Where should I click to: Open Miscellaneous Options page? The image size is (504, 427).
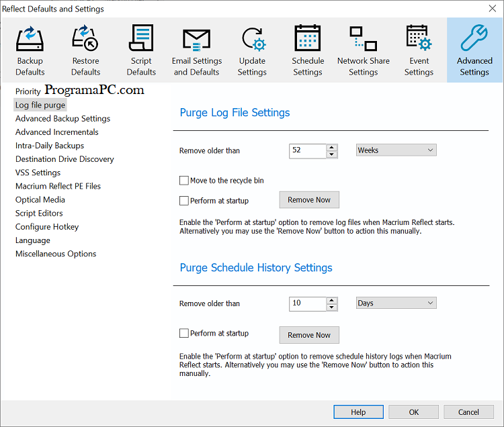click(x=56, y=254)
